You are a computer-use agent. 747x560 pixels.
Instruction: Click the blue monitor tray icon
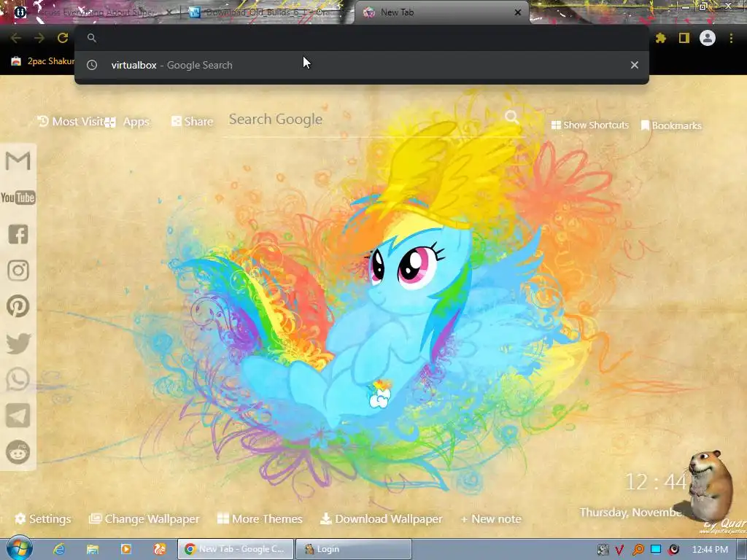[656, 549]
